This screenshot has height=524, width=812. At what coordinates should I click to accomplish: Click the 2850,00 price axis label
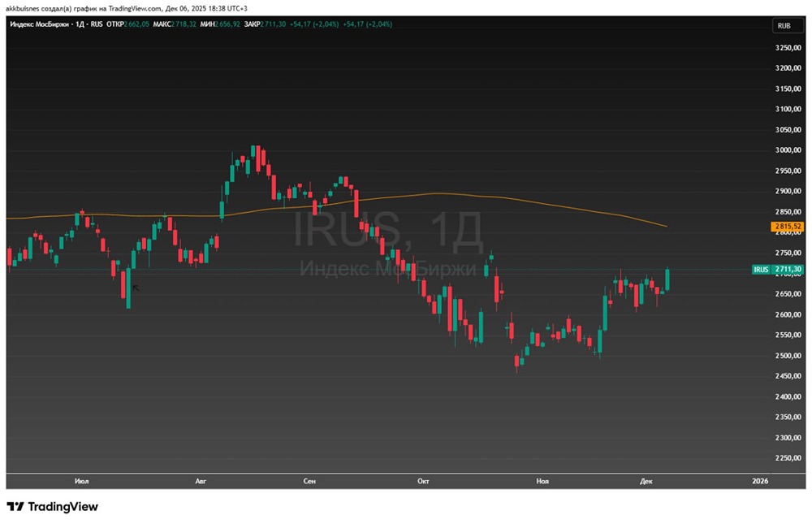point(788,211)
